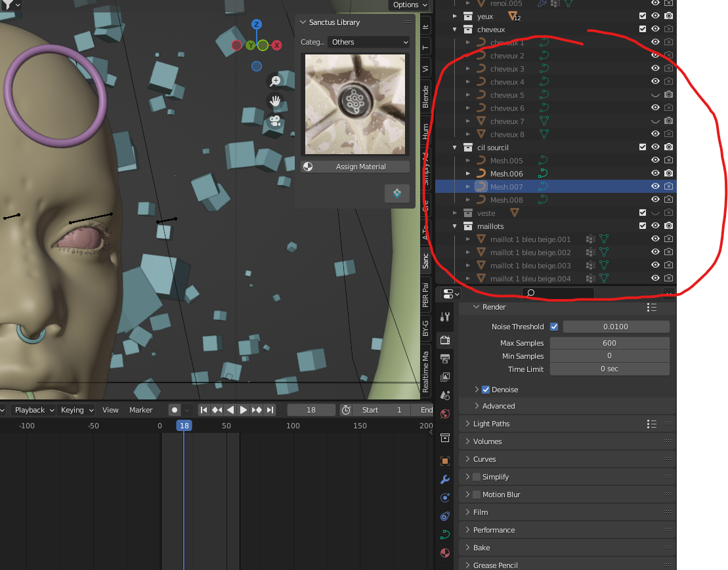Enable the Motion Blur checkbox
This screenshot has width=728, height=570.
[477, 495]
